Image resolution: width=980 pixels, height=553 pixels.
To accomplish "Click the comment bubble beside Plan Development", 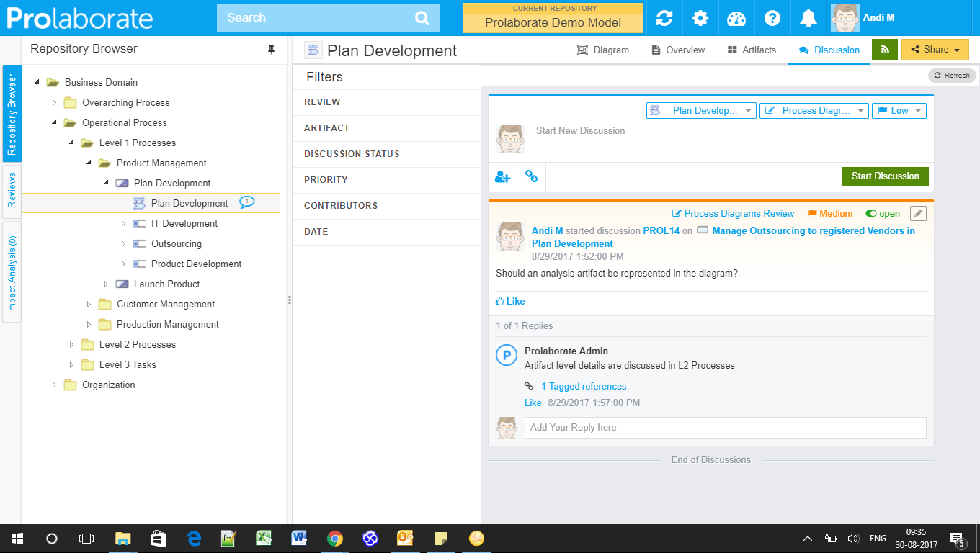I will pos(246,202).
